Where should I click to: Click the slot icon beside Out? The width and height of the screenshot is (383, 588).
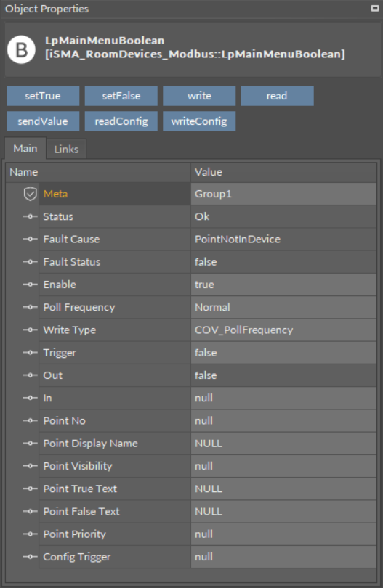(30, 375)
